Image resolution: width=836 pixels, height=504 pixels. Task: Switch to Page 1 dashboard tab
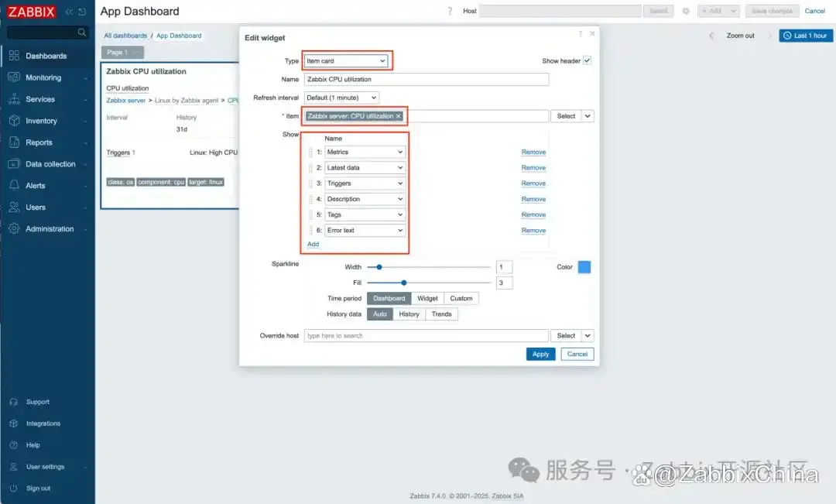pyautogui.click(x=122, y=53)
